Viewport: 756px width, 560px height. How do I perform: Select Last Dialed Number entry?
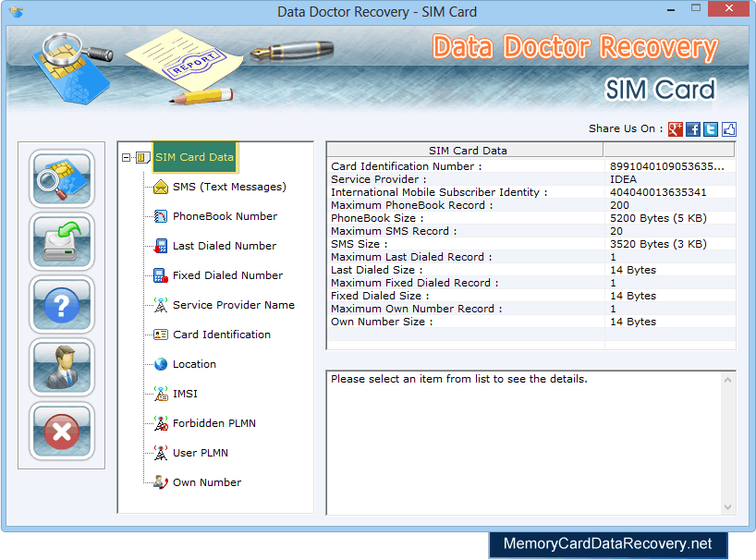[225, 246]
